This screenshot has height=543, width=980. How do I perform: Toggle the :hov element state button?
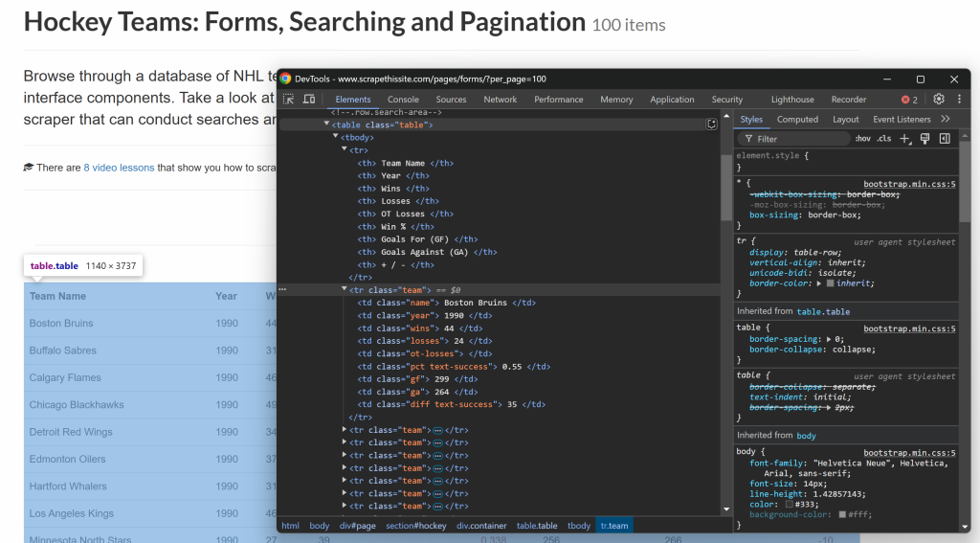click(x=862, y=139)
